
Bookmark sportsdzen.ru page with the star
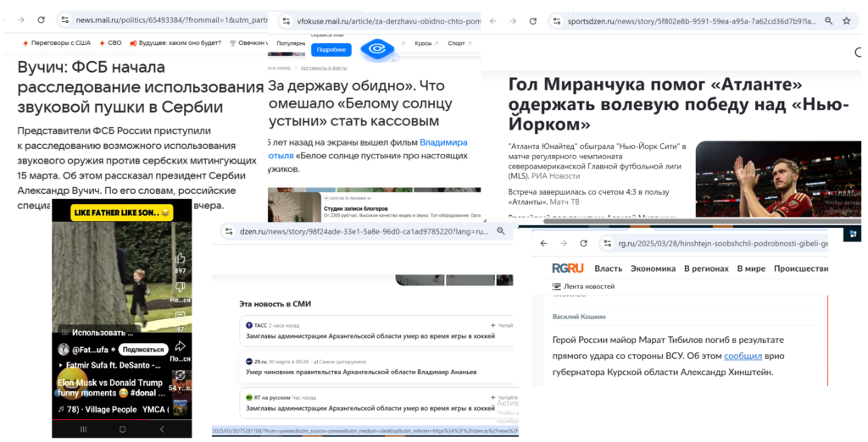pyautogui.click(x=847, y=21)
